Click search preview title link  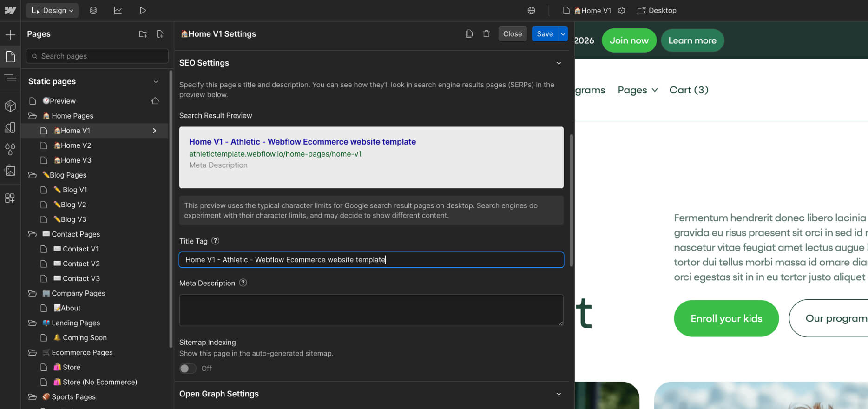[302, 142]
